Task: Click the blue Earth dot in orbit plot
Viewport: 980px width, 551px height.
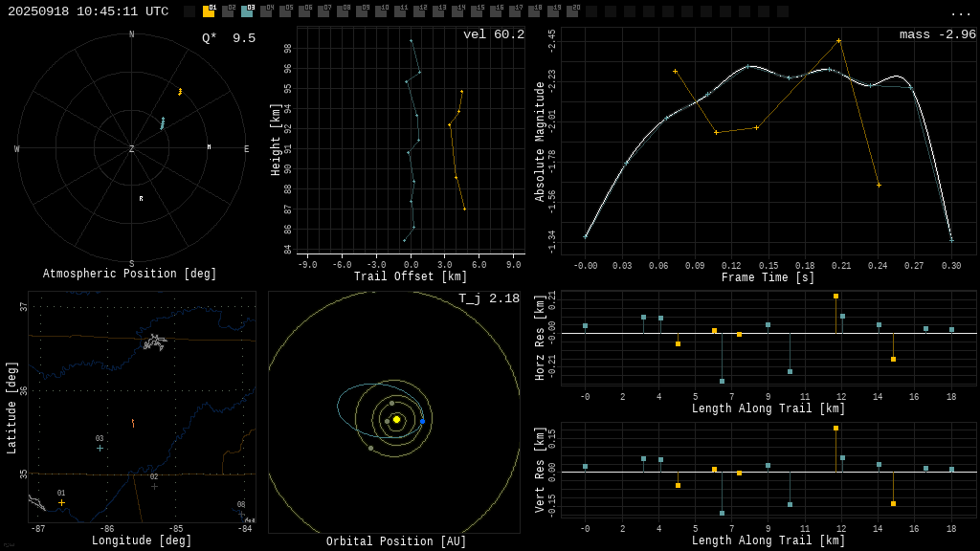Action: point(422,422)
